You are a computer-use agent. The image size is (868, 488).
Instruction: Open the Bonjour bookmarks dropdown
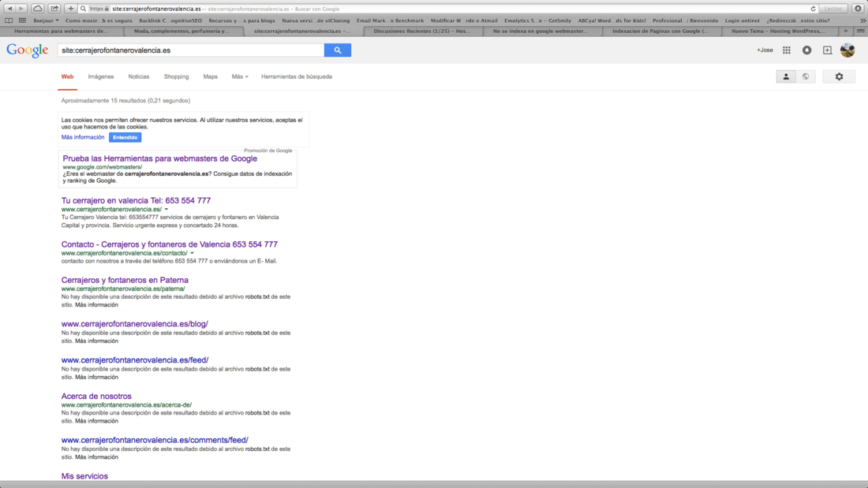(46, 20)
